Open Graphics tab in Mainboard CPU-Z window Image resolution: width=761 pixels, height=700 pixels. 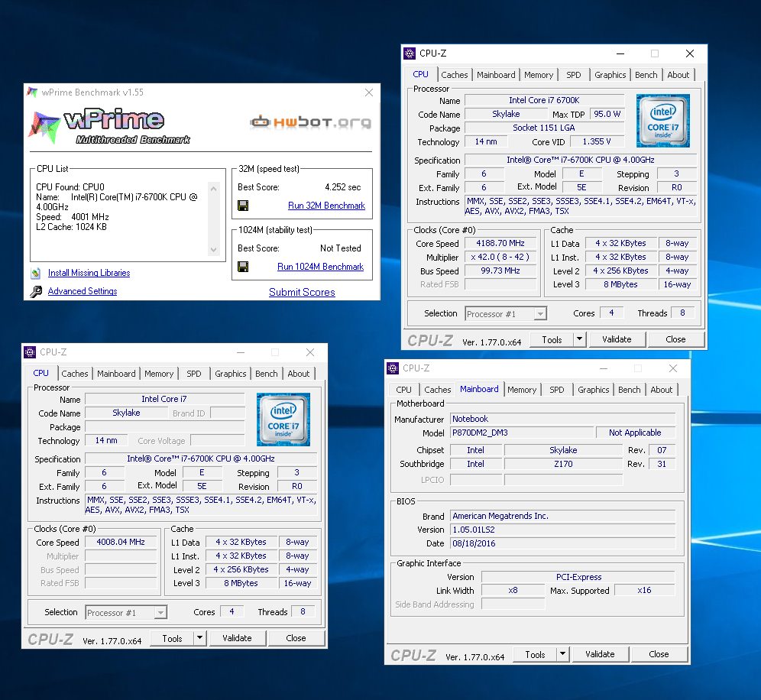click(x=593, y=390)
